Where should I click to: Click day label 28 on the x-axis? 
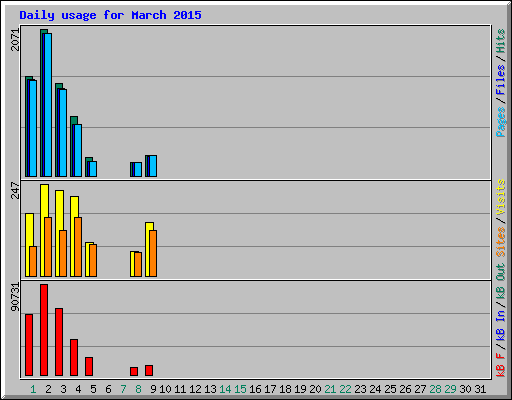[435, 389]
